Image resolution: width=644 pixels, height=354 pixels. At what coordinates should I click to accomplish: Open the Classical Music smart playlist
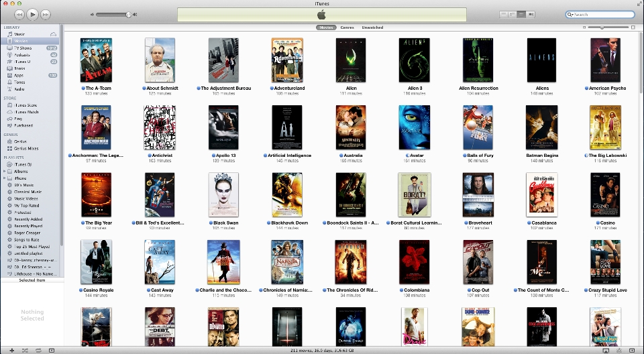pyautogui.click(x=30, y=192)
